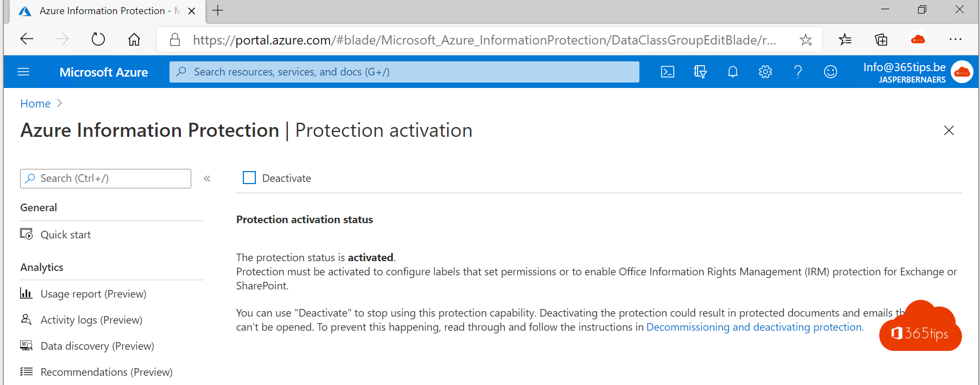Open portal settings gear
The image size is (980, 385).
pos(765,71)
